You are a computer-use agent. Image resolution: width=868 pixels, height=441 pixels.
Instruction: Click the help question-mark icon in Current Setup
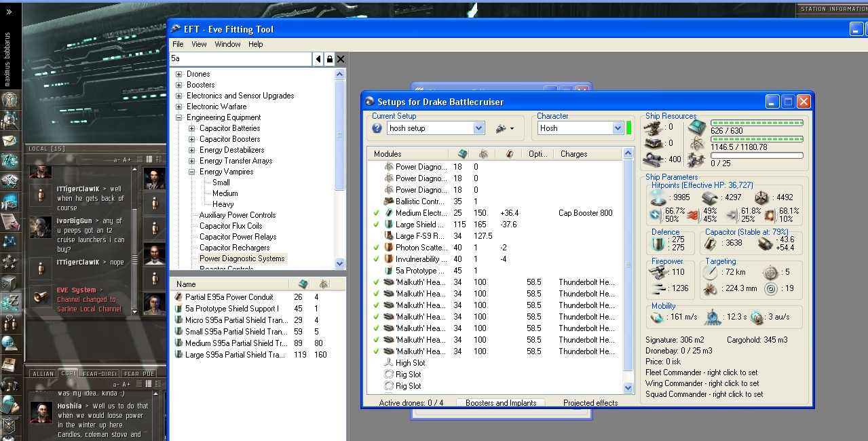click(377, 128)
